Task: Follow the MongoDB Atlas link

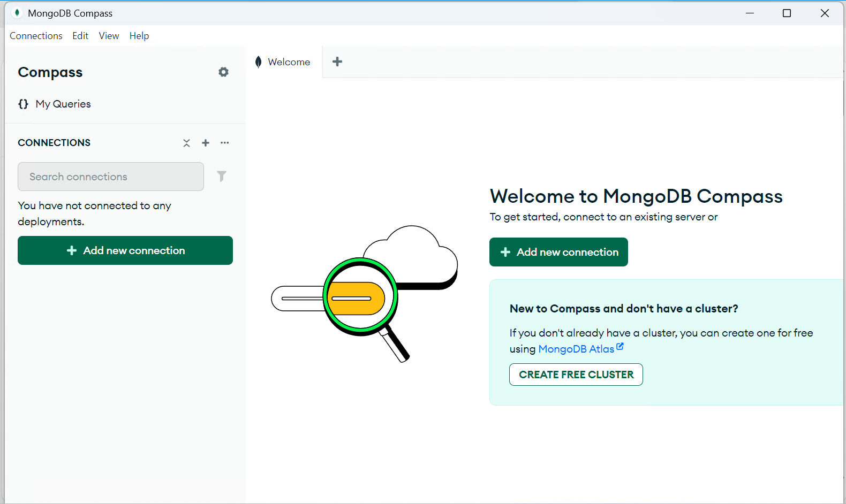Action: click(576, 349)
